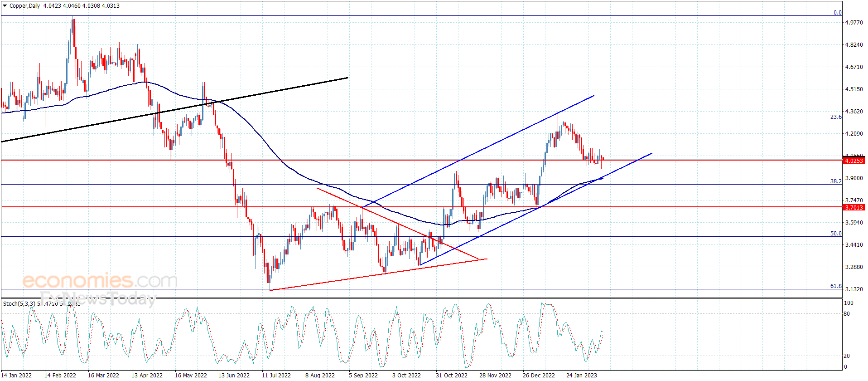This screenshot has height=381, width=868.
Task: Click the 28 Nov 2022 date label
Action: coord(495,375)
